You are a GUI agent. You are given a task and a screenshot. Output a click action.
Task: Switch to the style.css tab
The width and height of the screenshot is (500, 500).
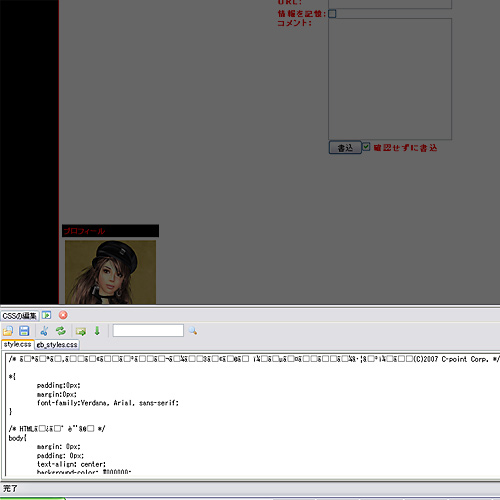pos(17,344)
